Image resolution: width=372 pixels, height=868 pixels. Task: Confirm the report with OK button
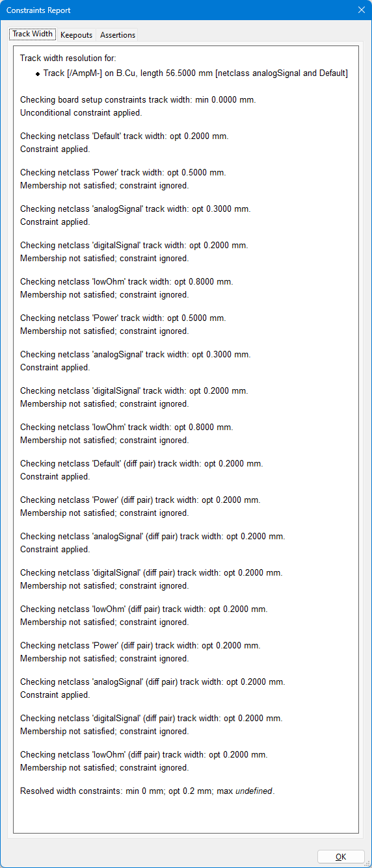(x=341, y=856)
